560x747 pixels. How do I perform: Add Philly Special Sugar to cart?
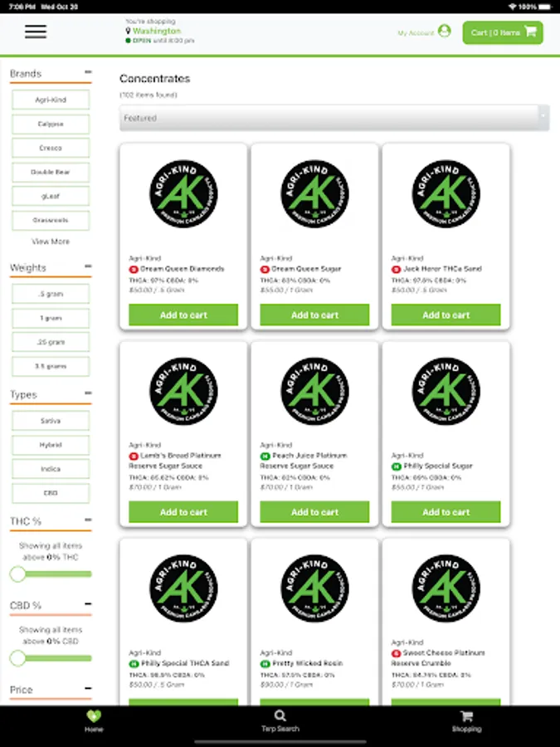coord(446,512)
